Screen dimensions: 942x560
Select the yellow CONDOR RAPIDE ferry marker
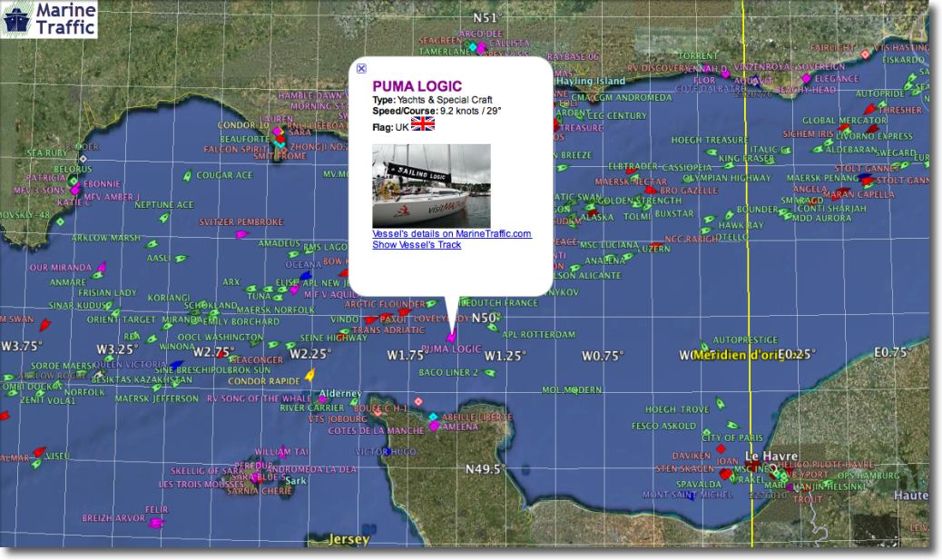tap(310, 376)
